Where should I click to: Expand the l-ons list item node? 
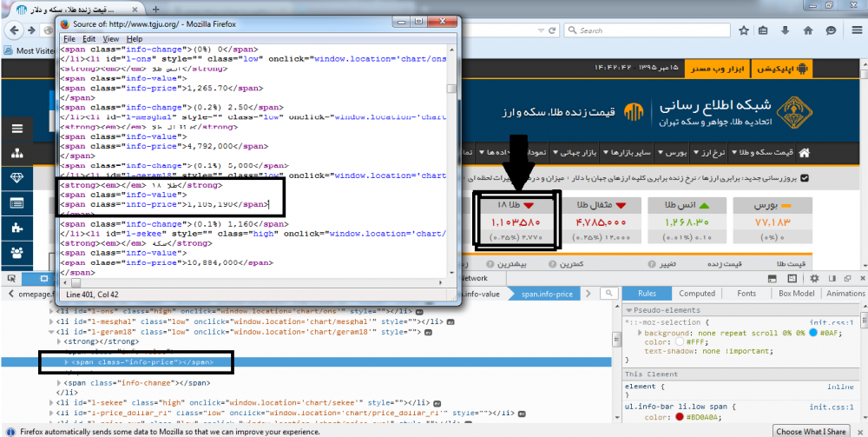[x=51, y=311]
